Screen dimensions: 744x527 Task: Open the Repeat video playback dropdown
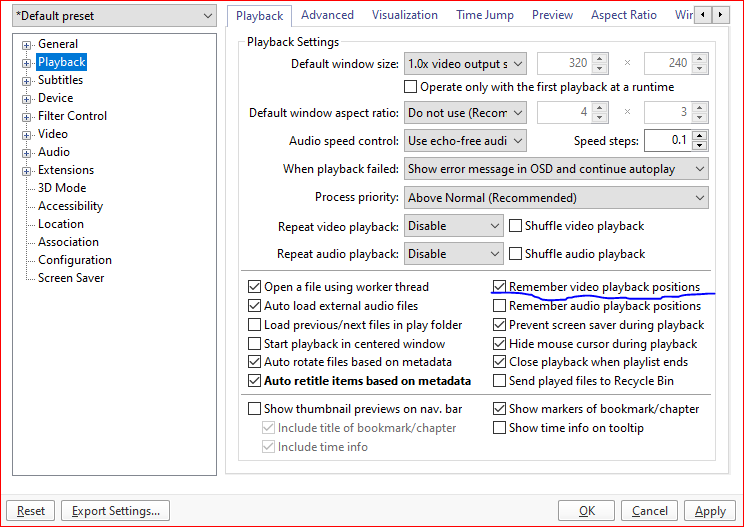453,226
